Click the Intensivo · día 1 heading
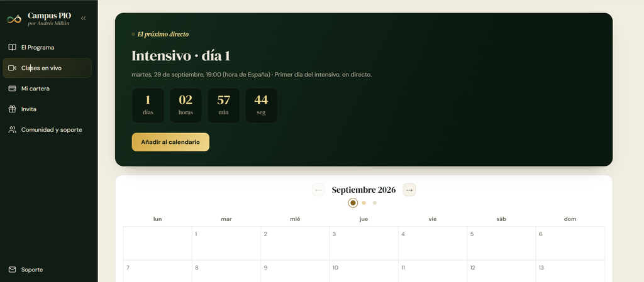644x282 pixels. point(180,56)
